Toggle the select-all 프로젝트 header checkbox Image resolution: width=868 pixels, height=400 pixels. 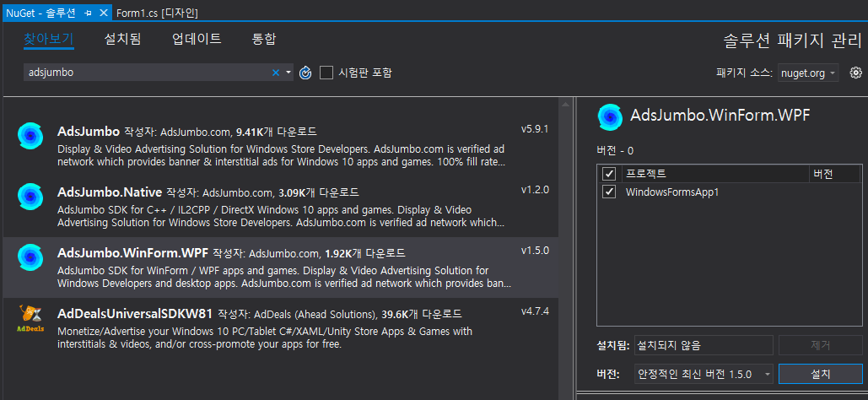(x=609, y=174)
